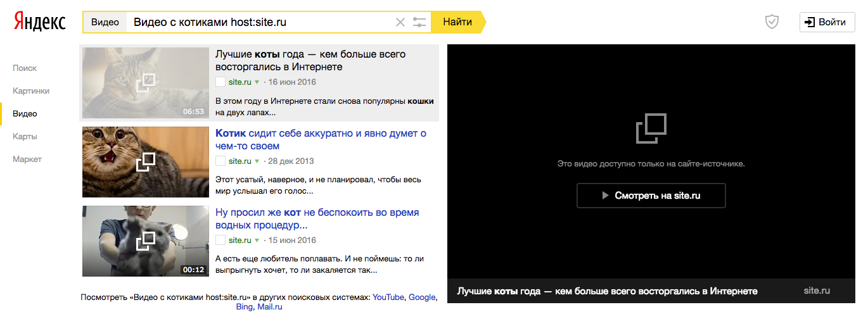Expand site.ru dropdown arrow of third result
The width and height of the screenshot is (868, 319).
tap(257, 241)
